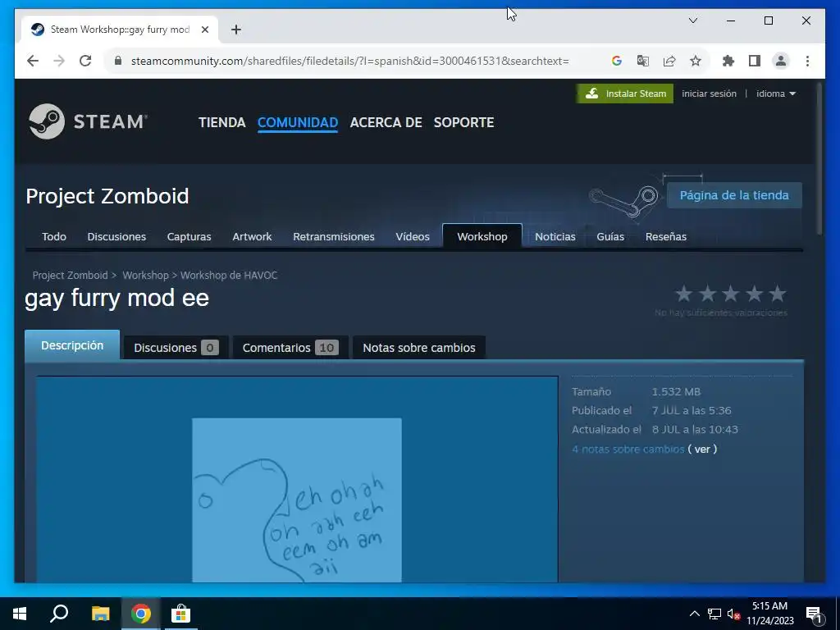Click the Steam logo

(88, 121)
